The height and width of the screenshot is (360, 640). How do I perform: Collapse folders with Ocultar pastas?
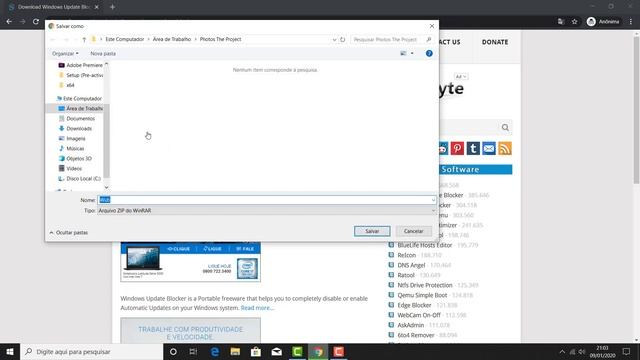coord(69,232)
